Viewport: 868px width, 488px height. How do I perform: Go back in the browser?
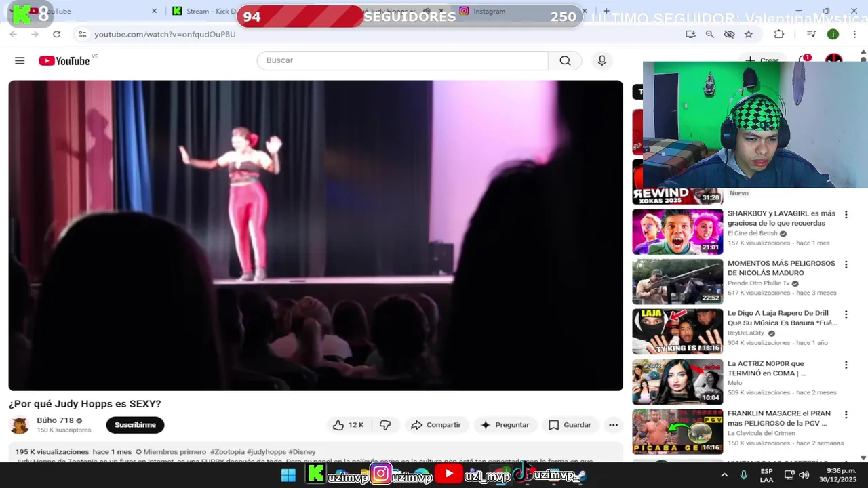(x=13, y=34)
